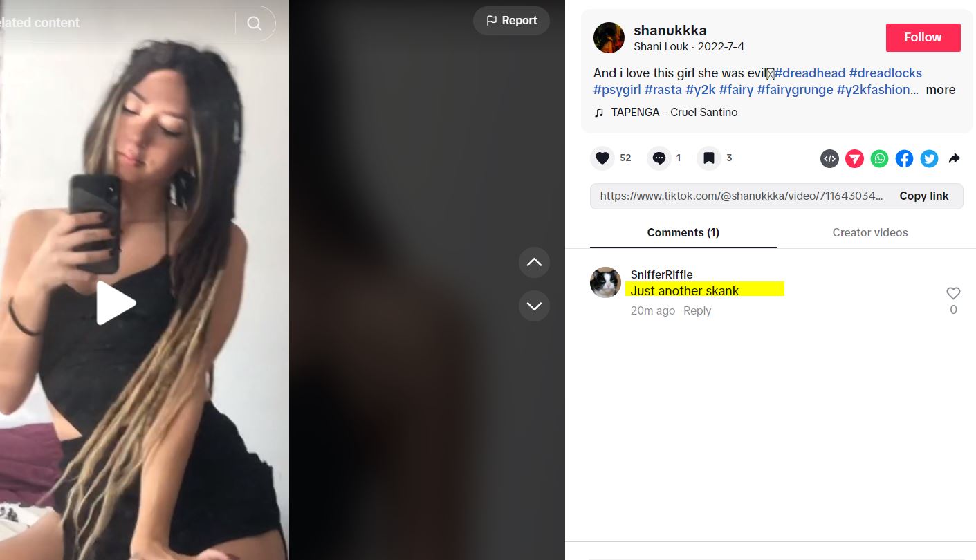Share via the red send-to-friends icon
This screenshot has width=976, height=560.
click(854, 159)
